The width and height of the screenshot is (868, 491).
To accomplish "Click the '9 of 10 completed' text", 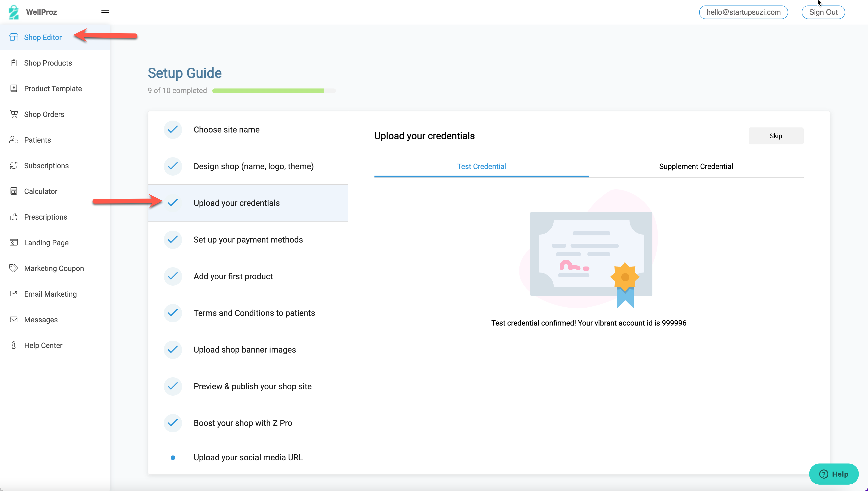I will point(177,91).
